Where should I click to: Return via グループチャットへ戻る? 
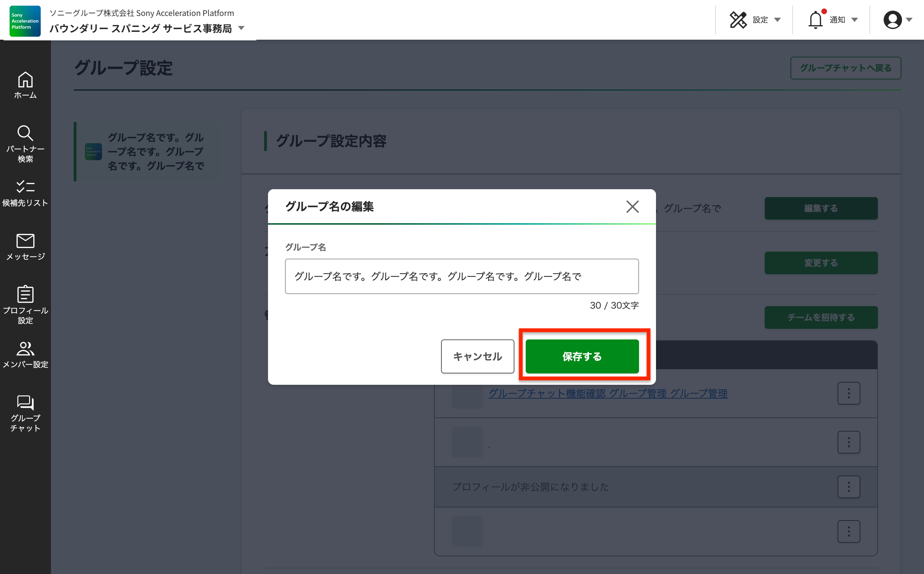[x=845, y=68]
